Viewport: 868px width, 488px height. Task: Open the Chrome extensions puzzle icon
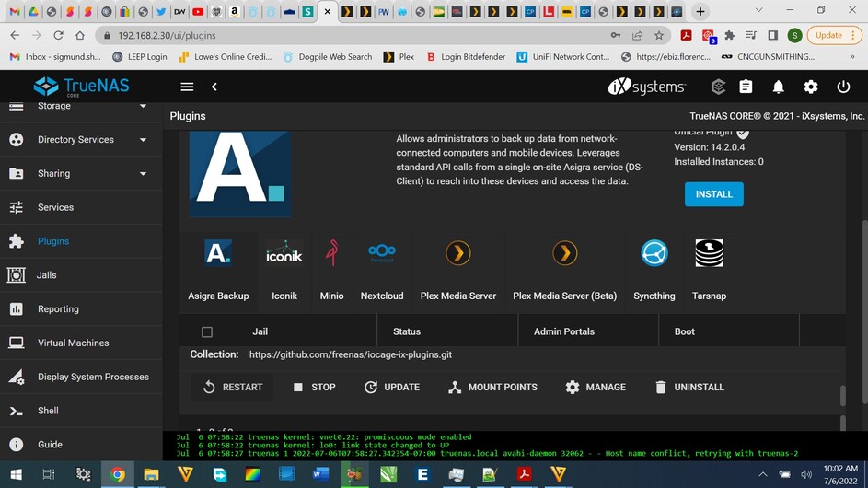pyautogui.click(x=730, y=36)
